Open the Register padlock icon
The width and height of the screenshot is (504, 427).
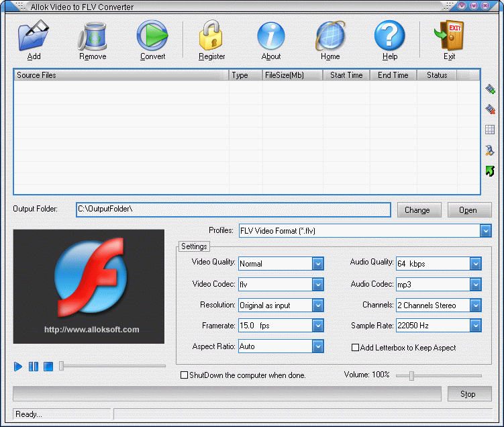pyautogui.click(x=211, y=36)
